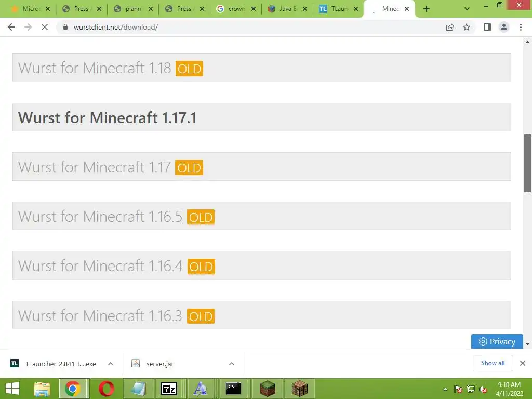The image size is (532, 399).
Task: Open the server.jar download item
Action: pyautogui.click(x=153, y=364)
